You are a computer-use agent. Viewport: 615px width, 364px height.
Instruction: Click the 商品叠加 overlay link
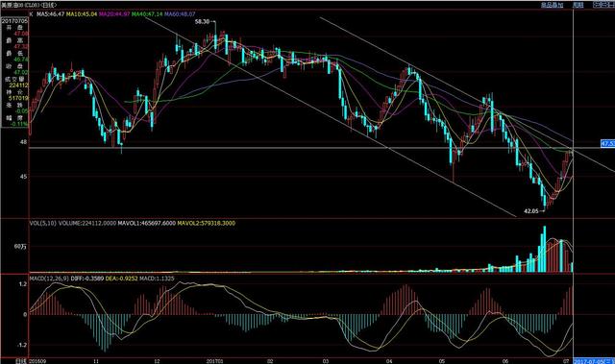click(x=552, y=5)
